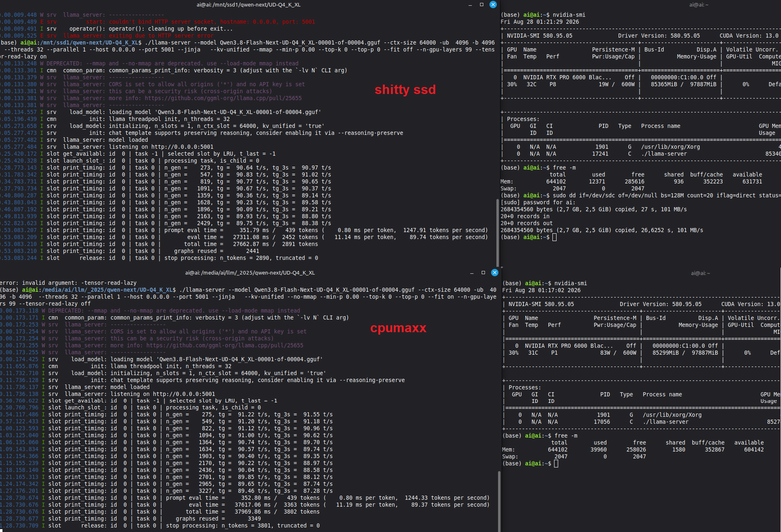The image size is (781, 532).
Task: Click llama-server PID '17056'
Action: tap(602, 422)
